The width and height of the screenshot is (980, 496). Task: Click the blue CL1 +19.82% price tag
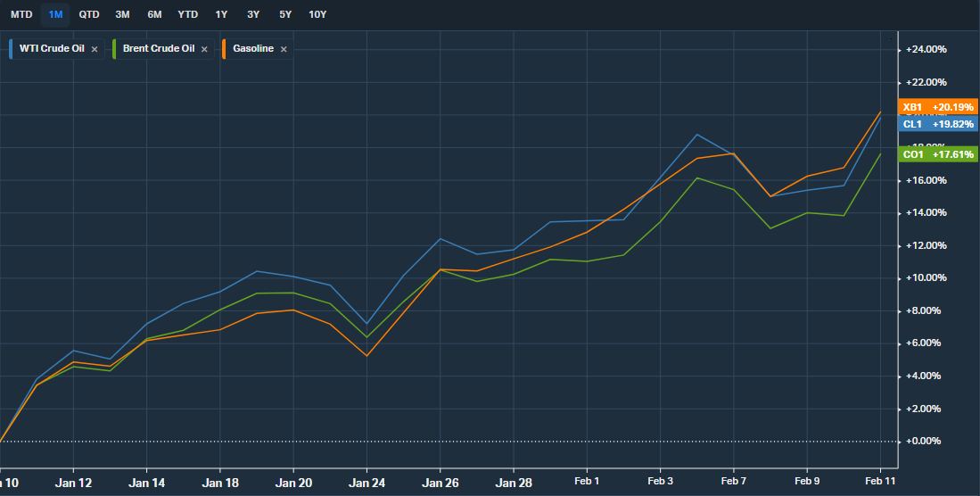(x=938, y=124)
